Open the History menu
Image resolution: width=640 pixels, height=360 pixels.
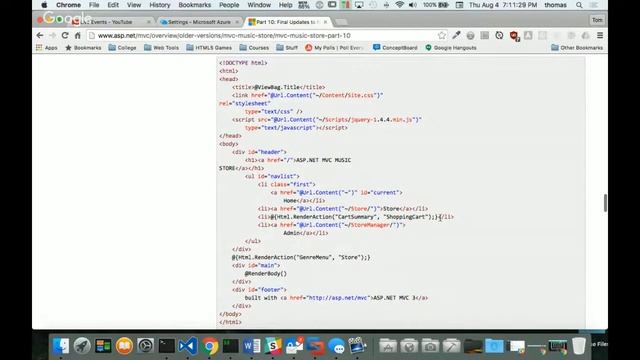click(160, 5)
